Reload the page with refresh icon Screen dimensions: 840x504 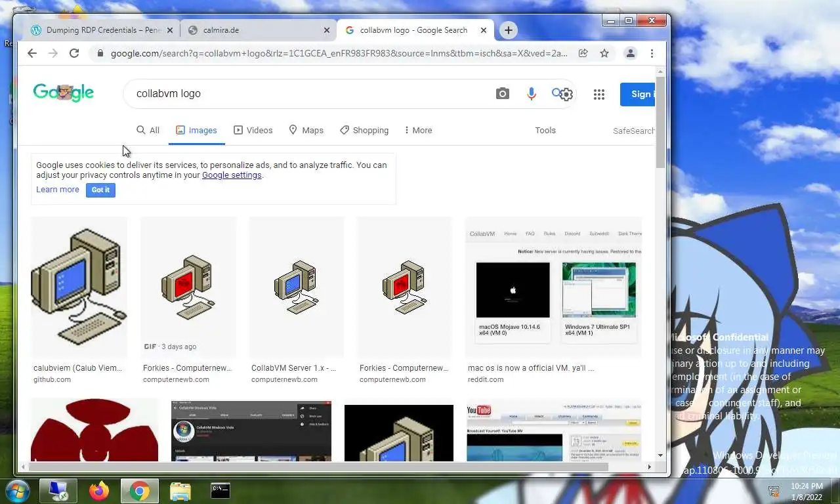[74, 53]
